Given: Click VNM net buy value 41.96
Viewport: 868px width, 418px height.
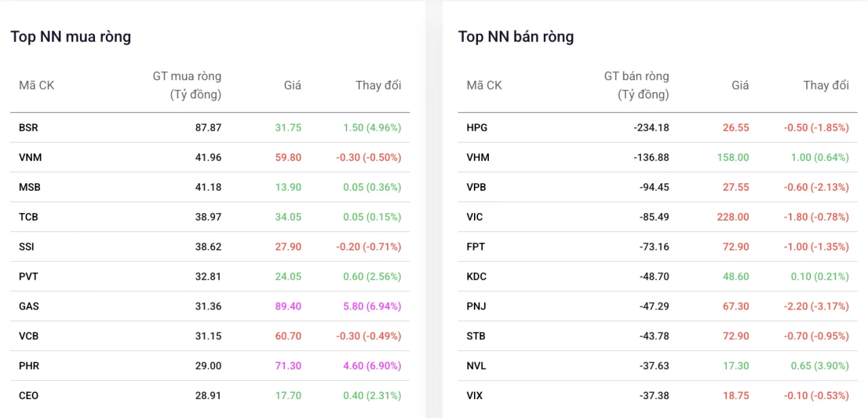Looking at the screenshot, I should tap(208, 157).
